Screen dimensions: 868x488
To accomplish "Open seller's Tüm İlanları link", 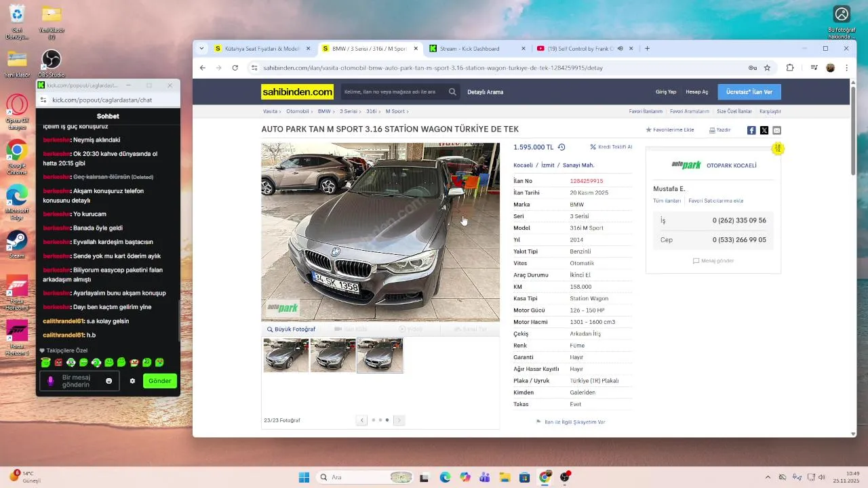I will point(667,201).
